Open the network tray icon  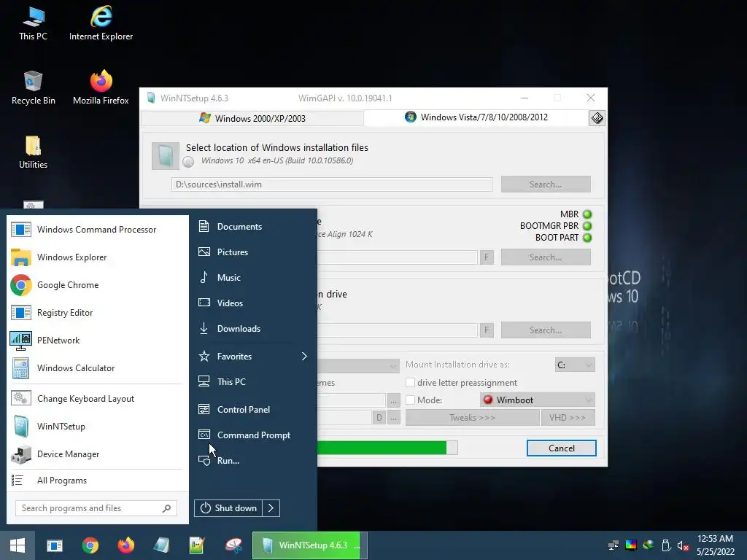click(614, 545)
